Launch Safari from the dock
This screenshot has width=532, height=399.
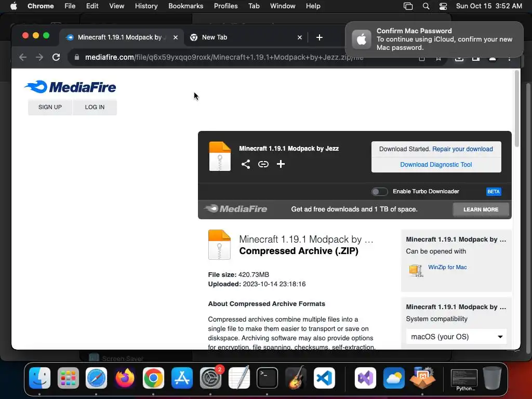96,378
